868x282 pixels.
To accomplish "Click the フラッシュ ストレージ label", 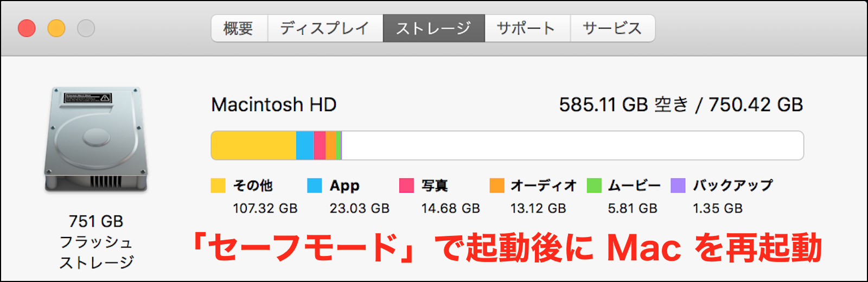I will (x=96, y=252).
